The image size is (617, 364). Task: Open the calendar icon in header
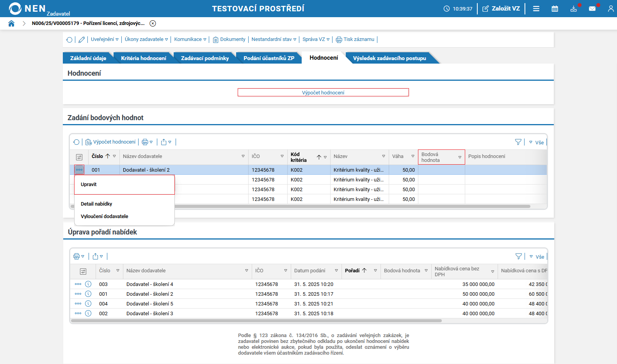point(555,9)
